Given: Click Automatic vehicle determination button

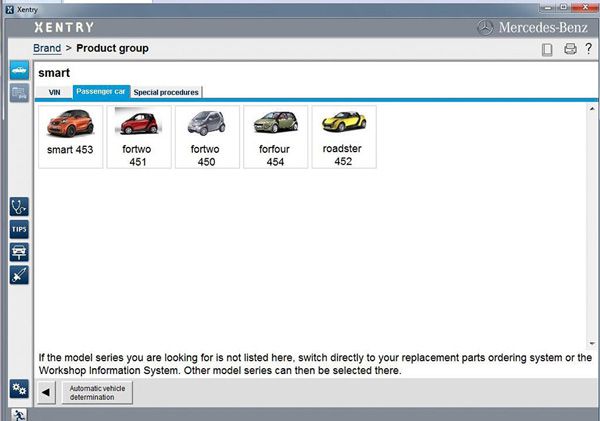Looking at the screenshot, I should pos(97,393).
